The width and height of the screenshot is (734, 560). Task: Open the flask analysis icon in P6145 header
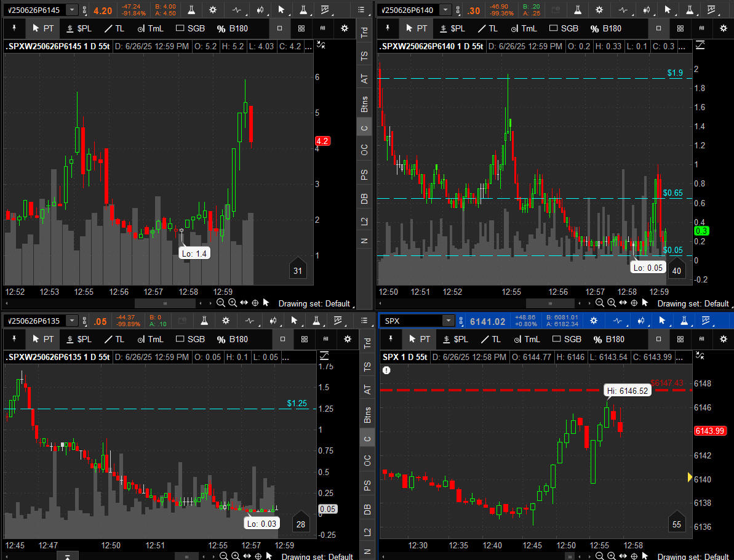(x=191, y=10)
